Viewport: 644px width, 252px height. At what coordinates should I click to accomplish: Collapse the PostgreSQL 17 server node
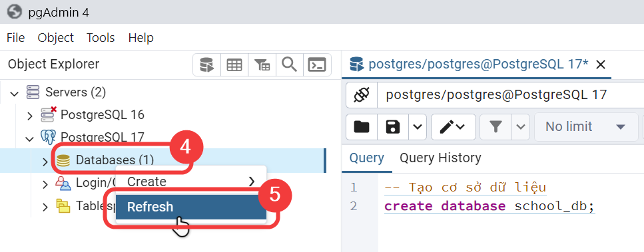(x=29, y=138)
